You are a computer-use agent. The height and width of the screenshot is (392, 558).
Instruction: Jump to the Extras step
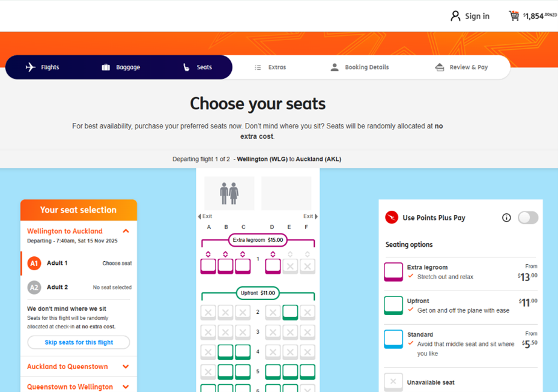(x=270, y=67)
